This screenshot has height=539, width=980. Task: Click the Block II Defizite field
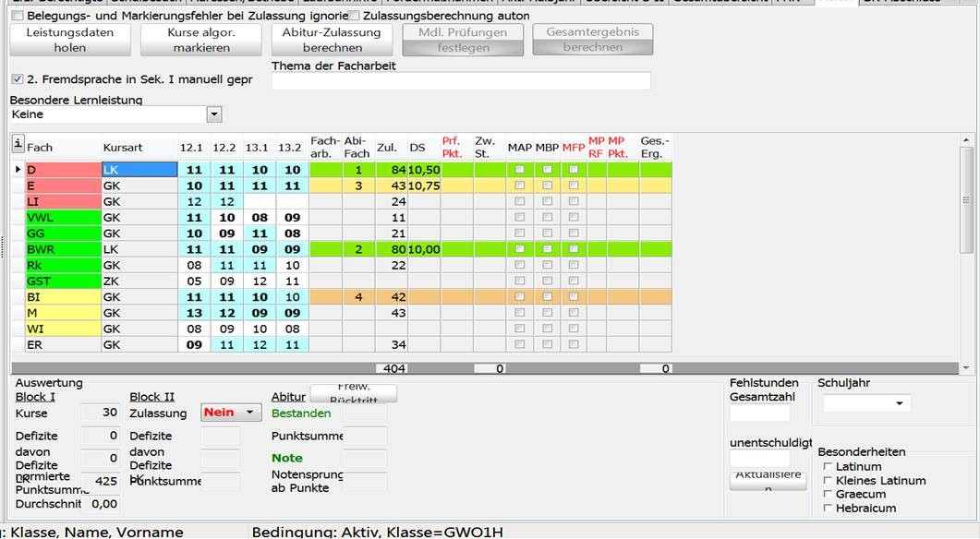(221, 436)
